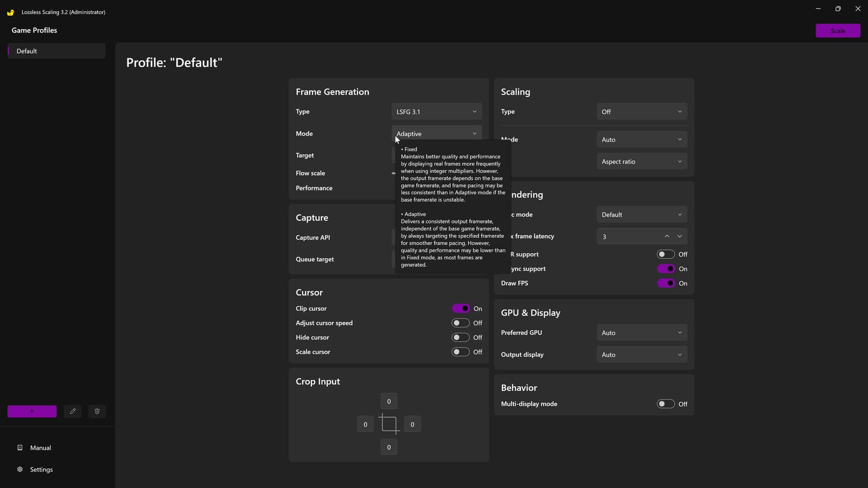Toggle HDR support on

tap(666, 254)
